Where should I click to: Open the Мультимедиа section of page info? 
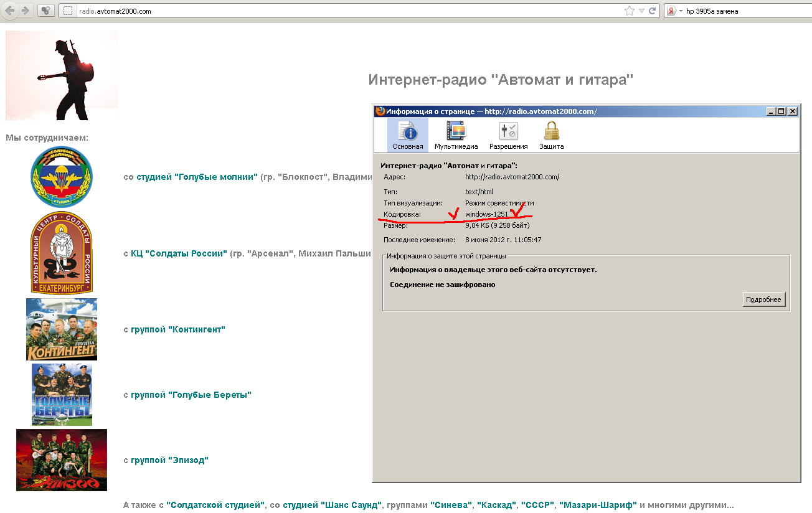click(x=456, y=136)
